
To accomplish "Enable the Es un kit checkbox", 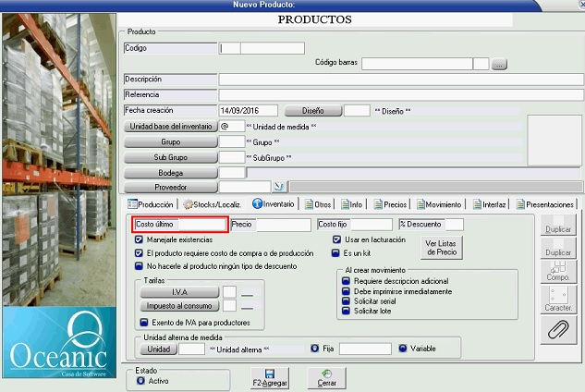I will coord(337,251).
